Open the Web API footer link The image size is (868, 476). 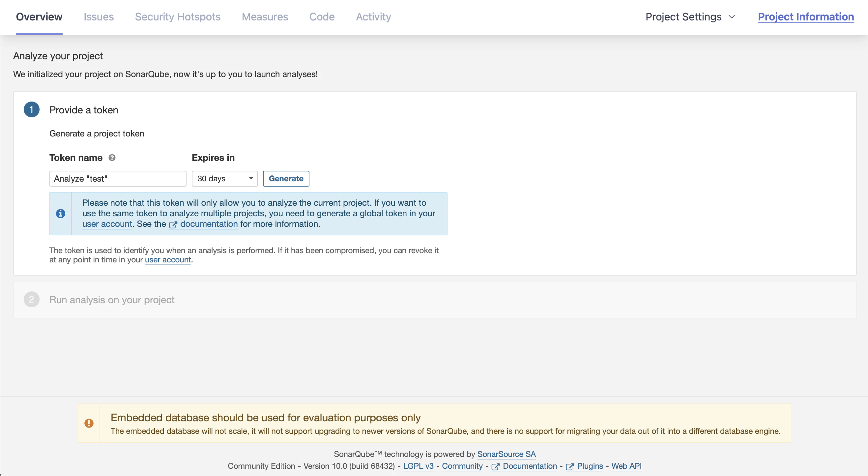click(x=626, y=466)
